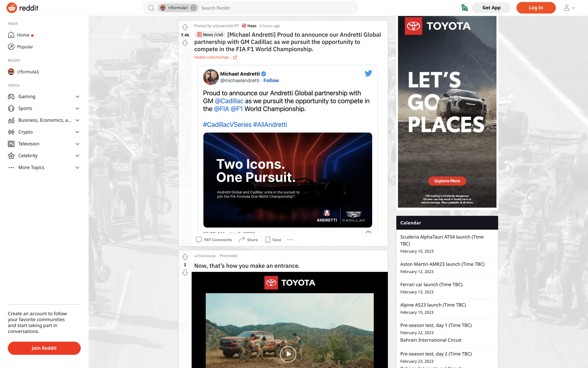This screenshot has height=368, width=588.
Task: Click the Television icon
Action: click(x=11, y=144)
